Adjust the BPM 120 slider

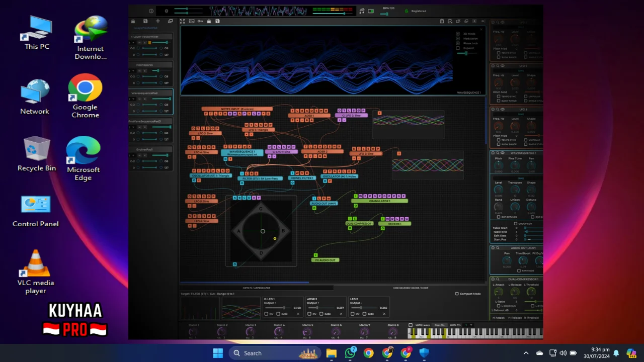pyautogui.click(x=385, y=14)
